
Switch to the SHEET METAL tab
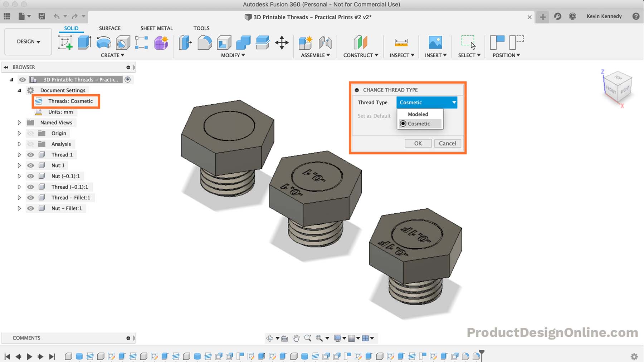[156, 28]
